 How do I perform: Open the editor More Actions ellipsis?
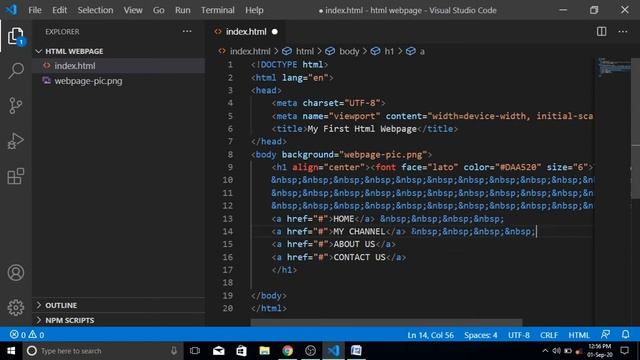click(622, 31)
